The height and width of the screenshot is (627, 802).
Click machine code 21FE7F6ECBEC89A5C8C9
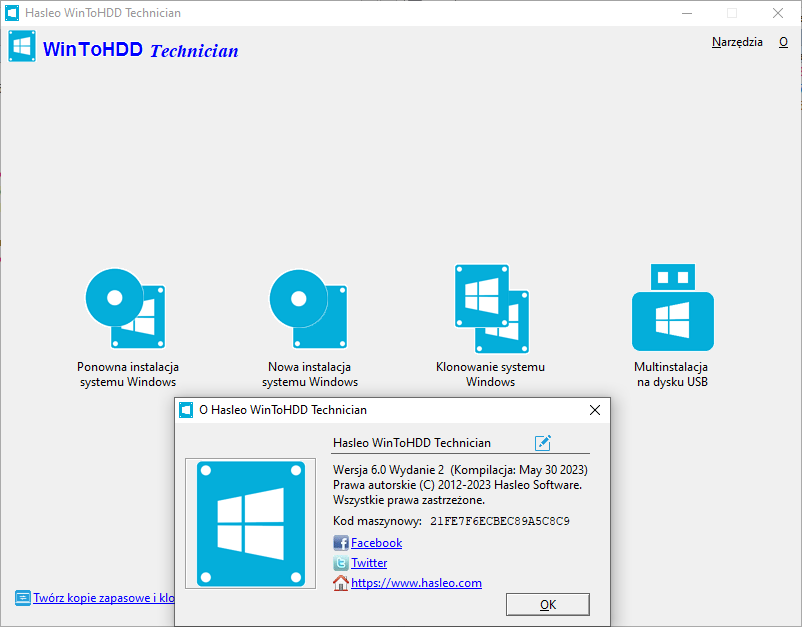500,521
